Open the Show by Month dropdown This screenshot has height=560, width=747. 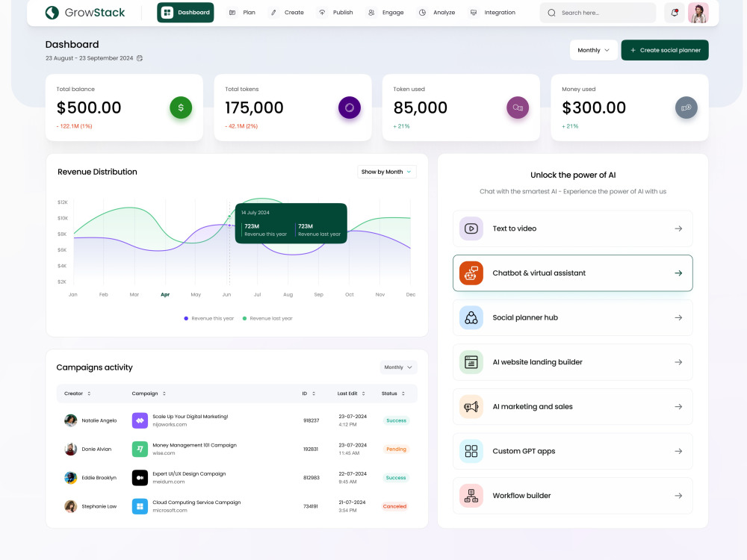(387, 172)
